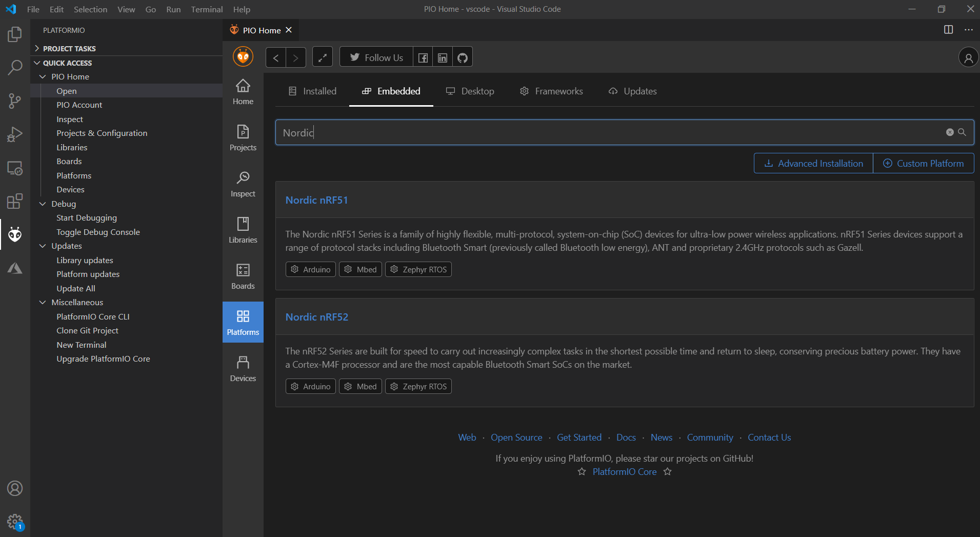Viewport: 980px width, 537px height.
Task: Click the GitHub icon in PIO toolbar
Action: pyautogui.click(x=462, y=57)
